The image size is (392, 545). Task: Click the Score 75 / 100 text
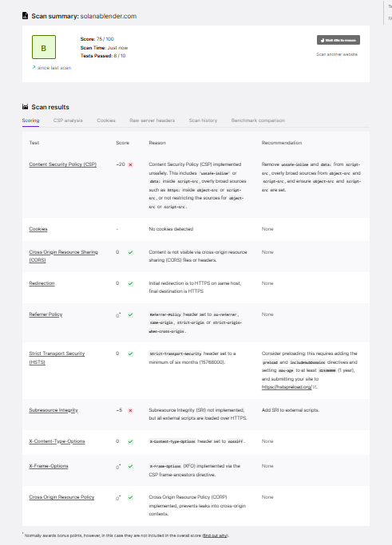(97, 39)
